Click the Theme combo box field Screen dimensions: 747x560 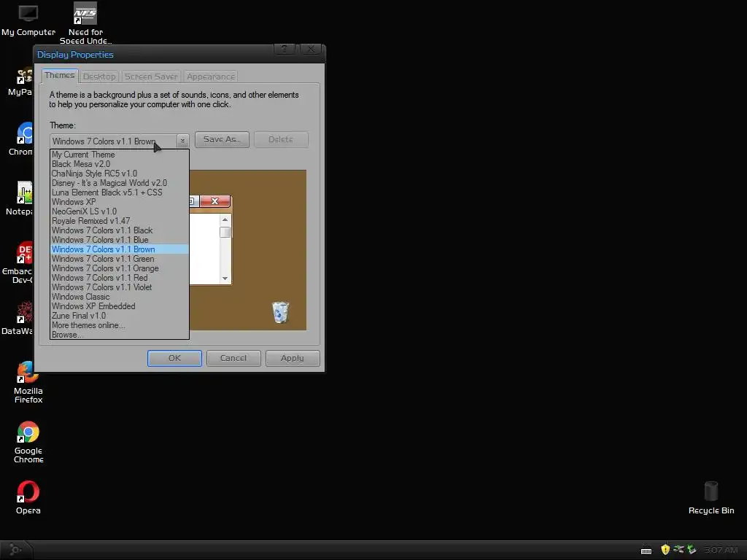click(120, 141)
